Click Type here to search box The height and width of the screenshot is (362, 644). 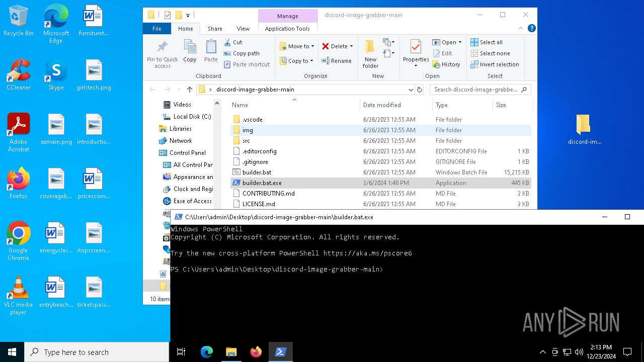97,352
